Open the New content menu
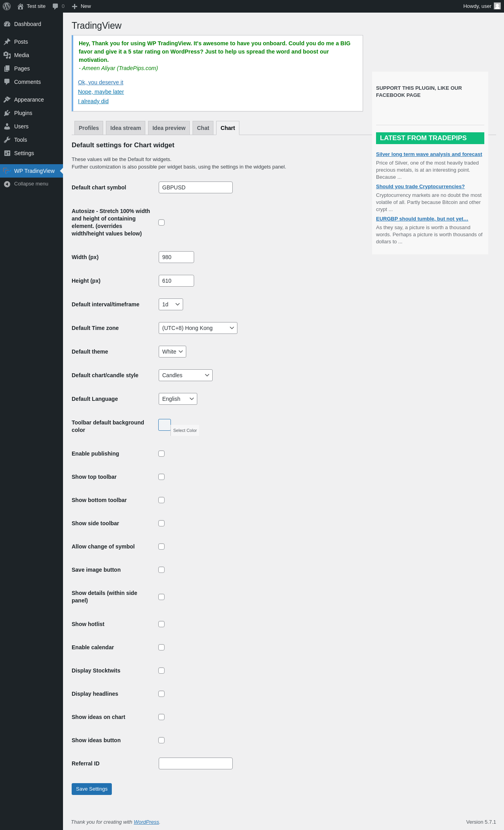 (x=81, y=6)
